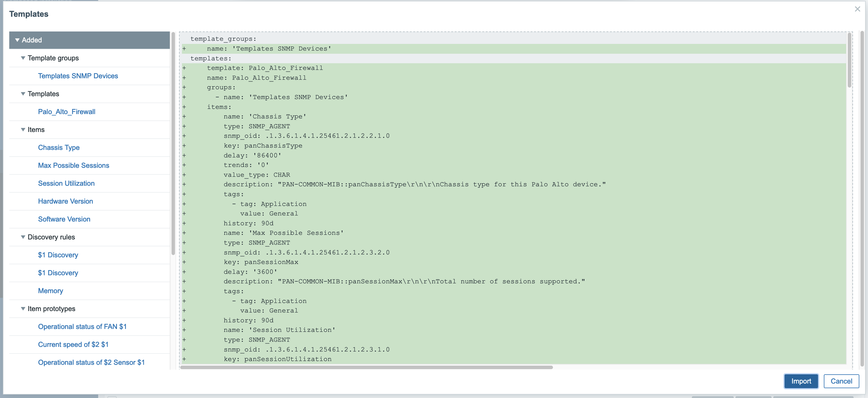Select the Memory discovery rule

point(50,290)
